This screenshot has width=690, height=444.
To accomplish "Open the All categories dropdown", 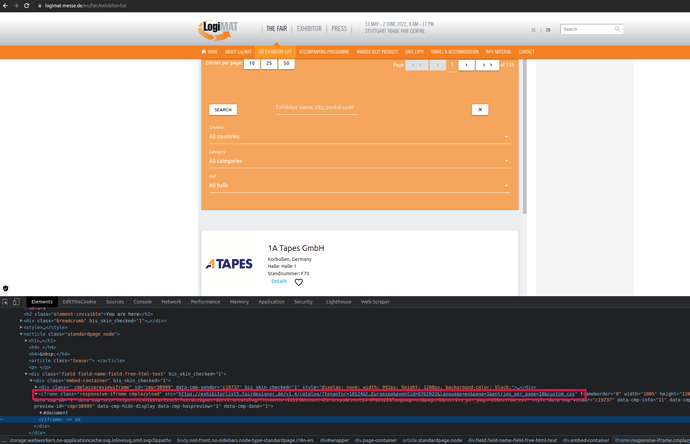I will click(359, 161).
